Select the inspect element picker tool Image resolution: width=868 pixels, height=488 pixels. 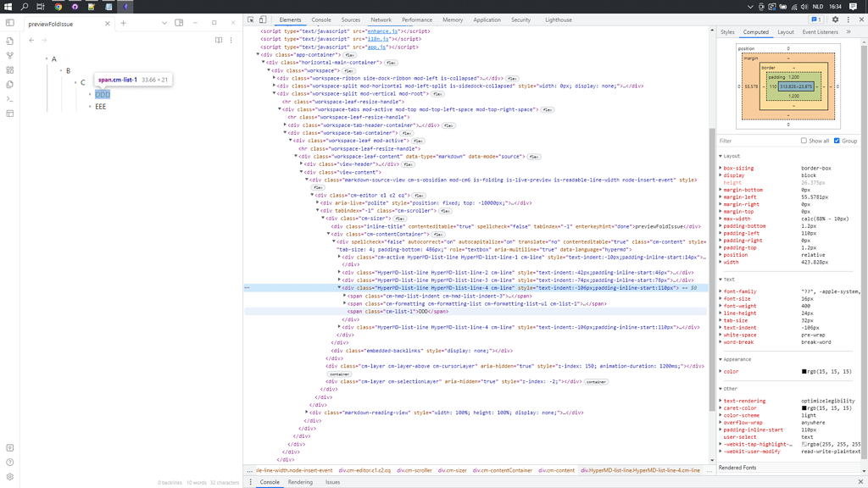[250, 19]
